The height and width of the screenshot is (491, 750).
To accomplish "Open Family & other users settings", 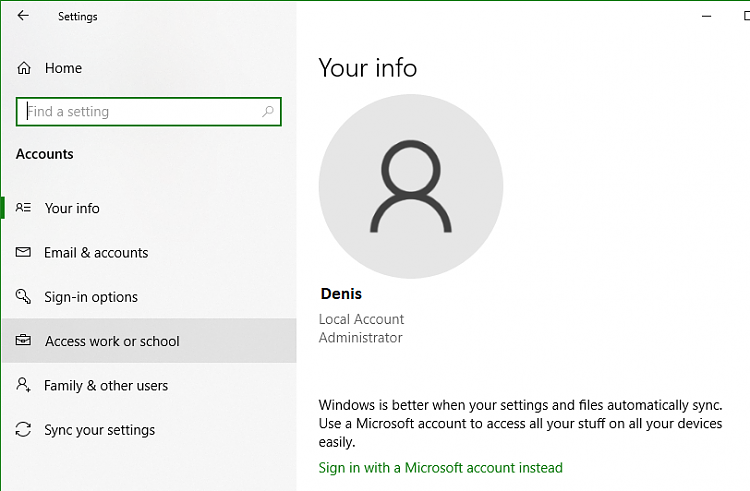I will [x=106, y=385].
